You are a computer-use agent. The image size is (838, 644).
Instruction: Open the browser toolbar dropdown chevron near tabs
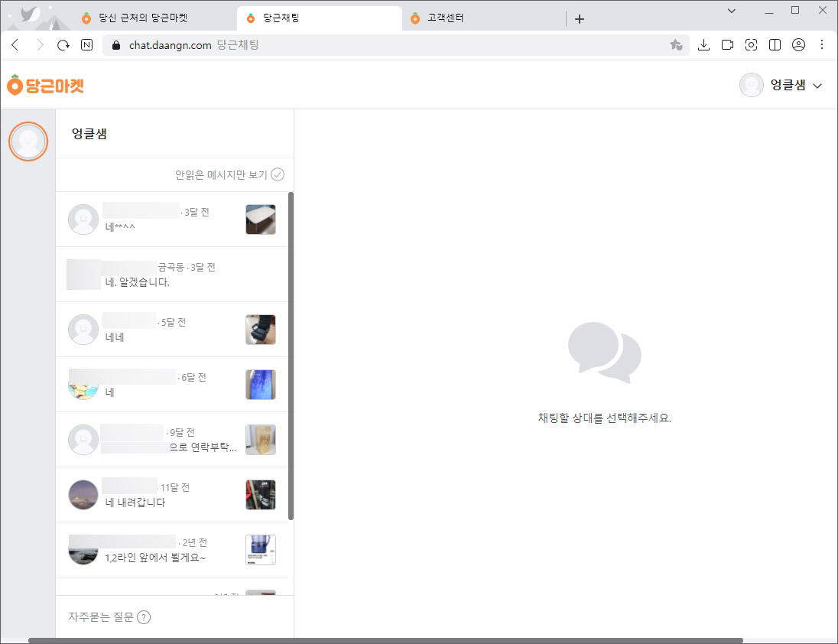pos(732,11)
